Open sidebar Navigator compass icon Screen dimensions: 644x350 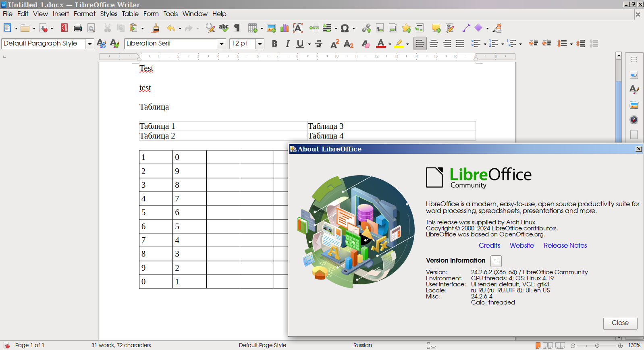pos(634,120)
